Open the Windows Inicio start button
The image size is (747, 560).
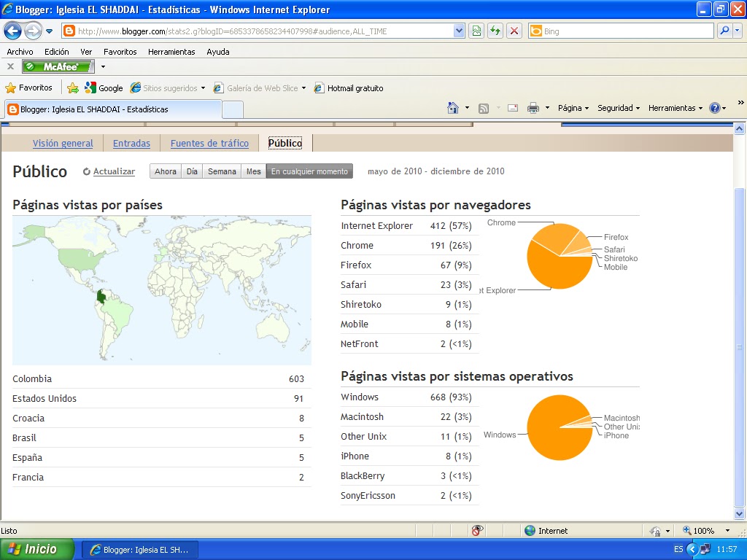pyautogui.click(x=37, y=549)
